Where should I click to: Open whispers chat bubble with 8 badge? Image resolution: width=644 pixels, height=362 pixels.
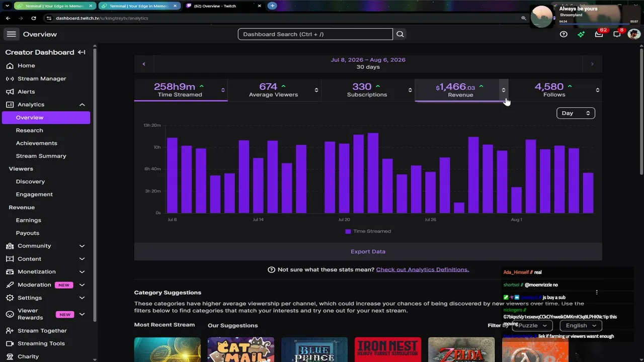[x=617, y=34]
